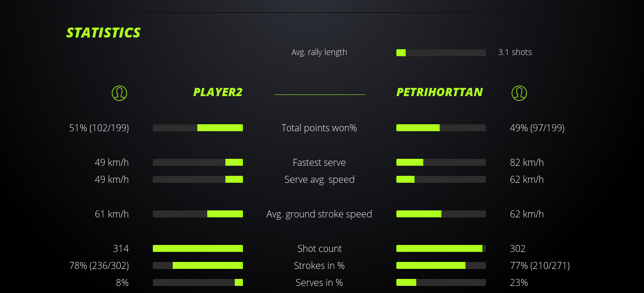Click the Total points won% label
Screen dimensions: 644x293
(x=319, y=128)
